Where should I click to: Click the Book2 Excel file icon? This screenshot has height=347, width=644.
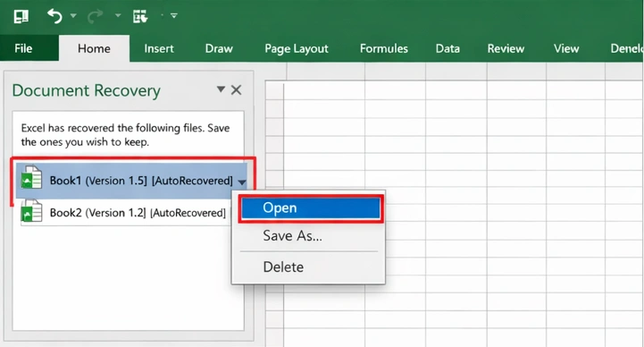[x=31, y=211]
